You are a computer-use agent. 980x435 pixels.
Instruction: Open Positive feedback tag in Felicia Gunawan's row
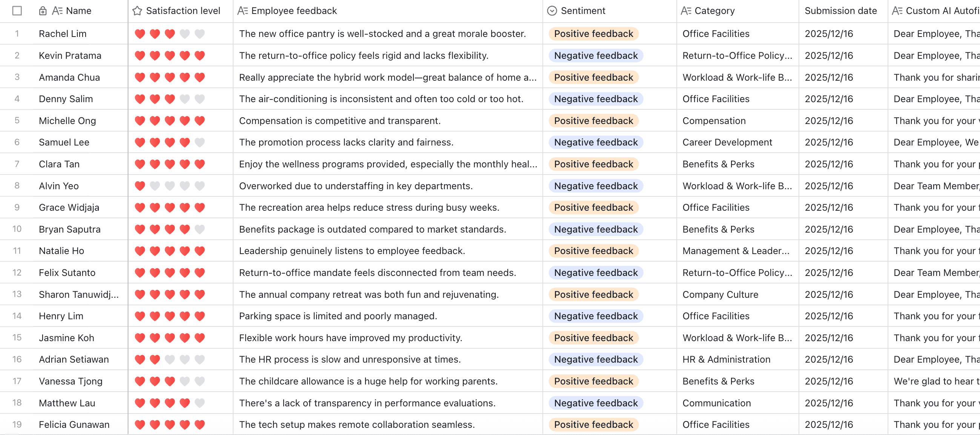(593, 424)
